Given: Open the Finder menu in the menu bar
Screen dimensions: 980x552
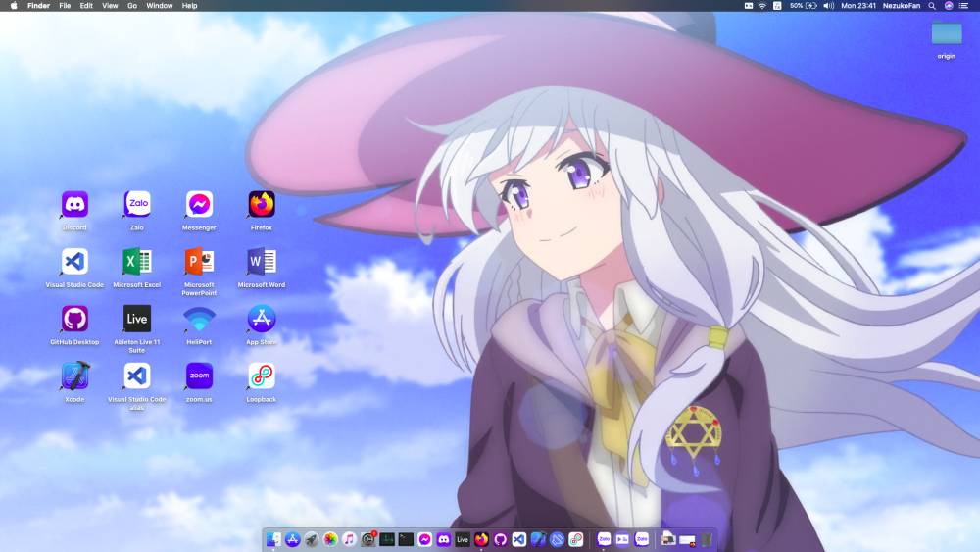Looking at the screenshot, I should click(39, 6).
